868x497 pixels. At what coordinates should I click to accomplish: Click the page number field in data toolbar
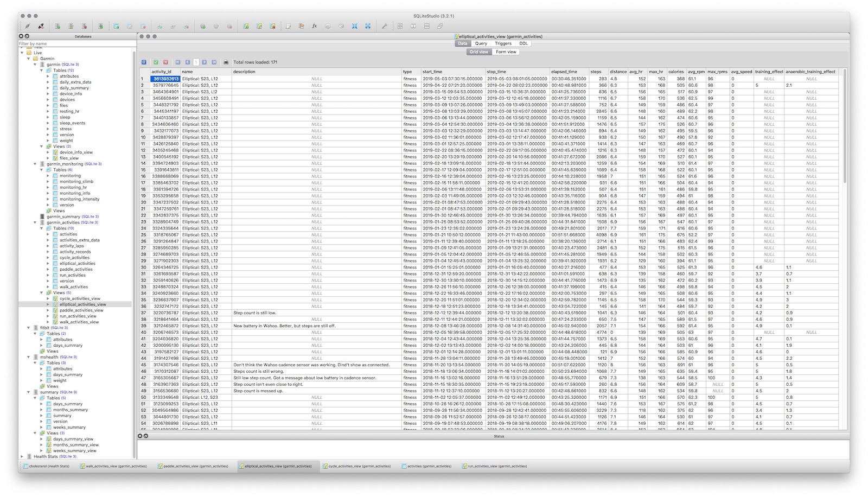click(x=196, y=62)
